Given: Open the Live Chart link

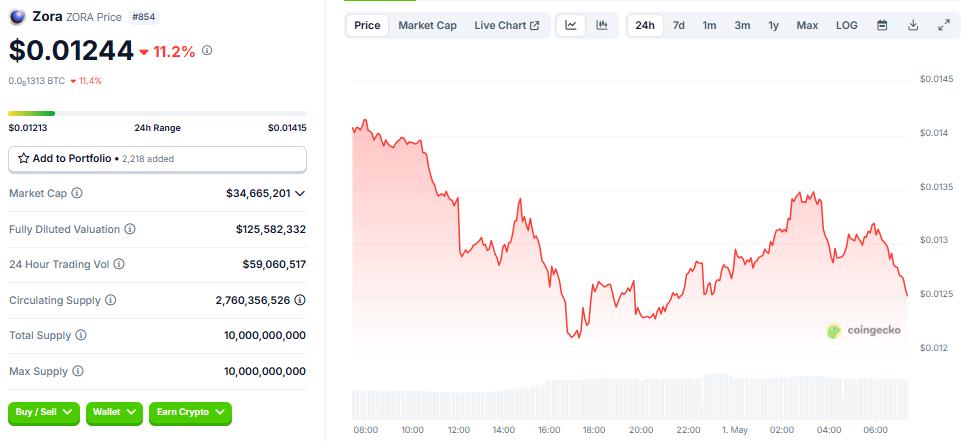Looking at the screenshot, I should pyautogui.click(x=506, y=25).
